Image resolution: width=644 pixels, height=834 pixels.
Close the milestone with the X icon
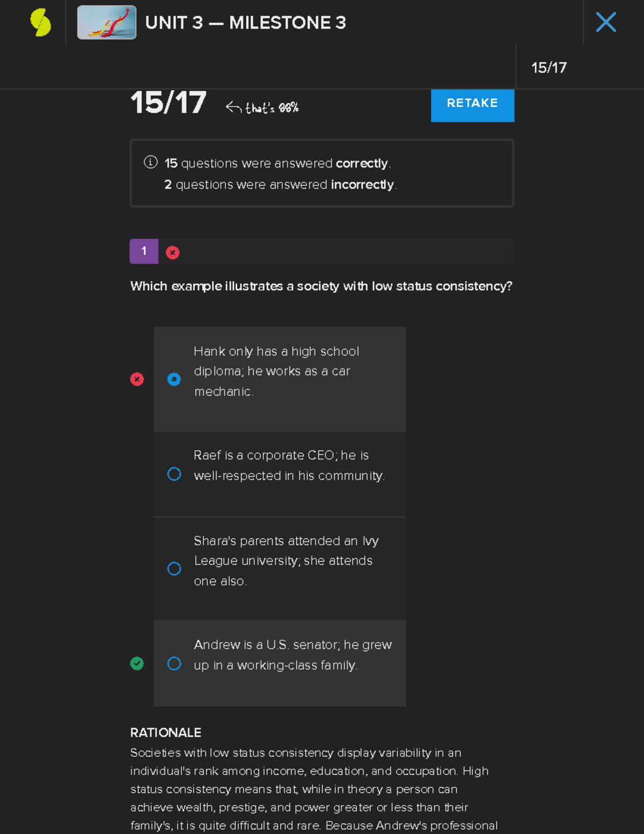[x=606, y=23]
